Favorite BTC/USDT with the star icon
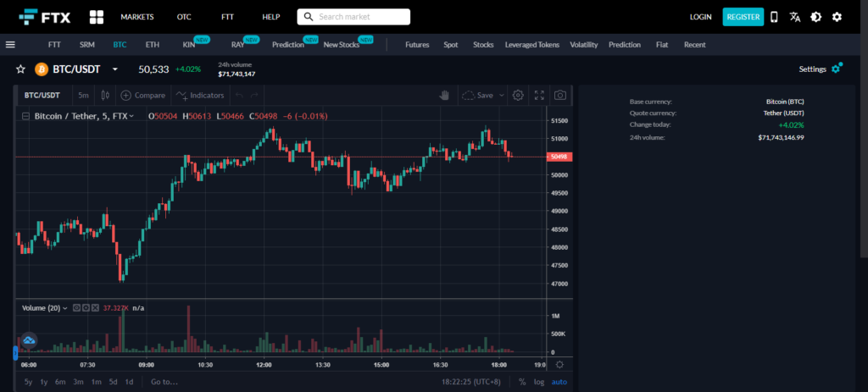Viewport: 868px width, 392px height. [20, 69]
